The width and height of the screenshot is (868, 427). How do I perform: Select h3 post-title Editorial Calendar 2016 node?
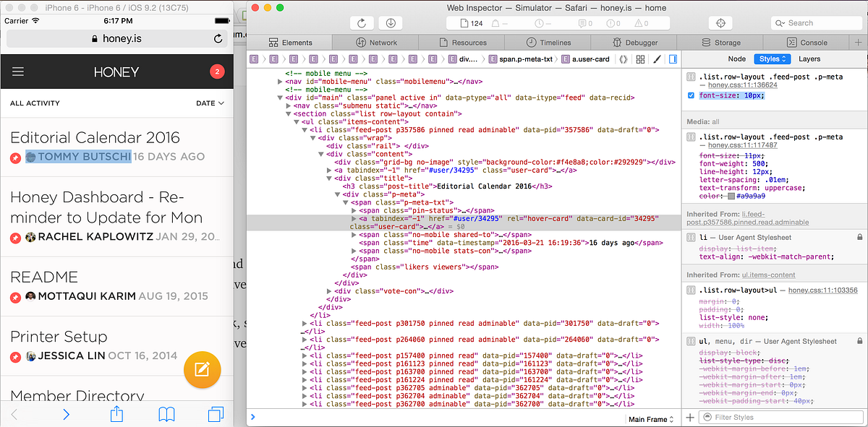pyautogui.click(x=447, y=186)
